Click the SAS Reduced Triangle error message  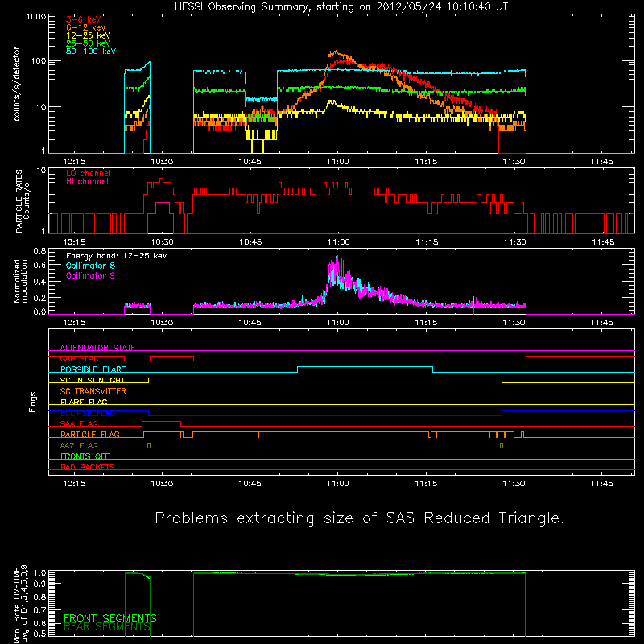click(x=359, y=518)
